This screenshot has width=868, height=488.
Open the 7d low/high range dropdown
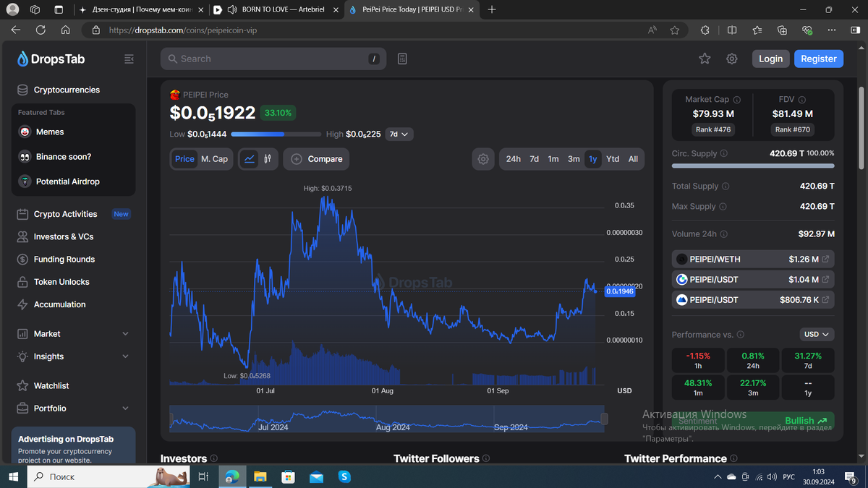point(399,134)
